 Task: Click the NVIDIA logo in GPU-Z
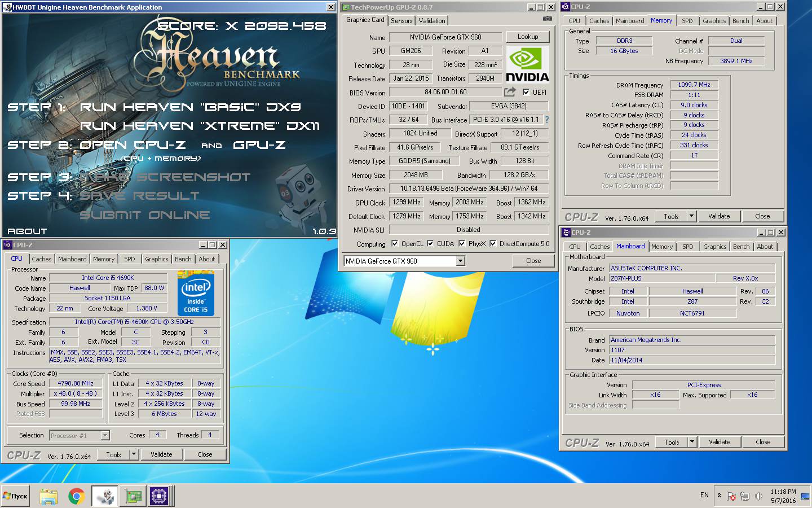tap(527, 65)
